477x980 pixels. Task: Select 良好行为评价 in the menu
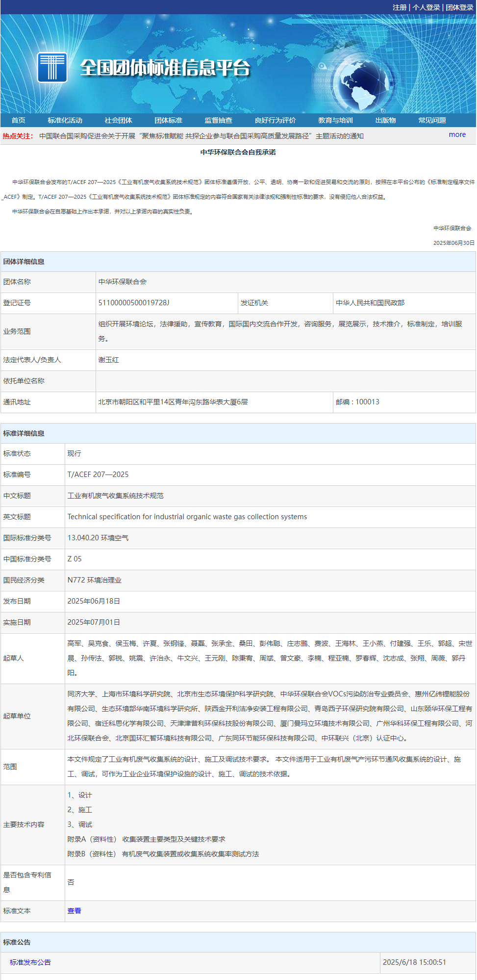click(x=275, y=120)
